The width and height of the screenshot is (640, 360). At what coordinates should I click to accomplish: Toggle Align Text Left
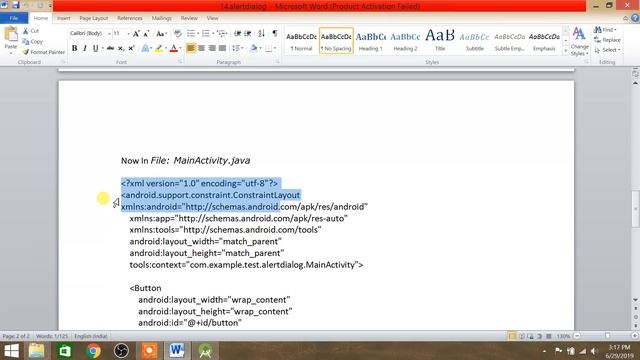(x=191, y=48)
